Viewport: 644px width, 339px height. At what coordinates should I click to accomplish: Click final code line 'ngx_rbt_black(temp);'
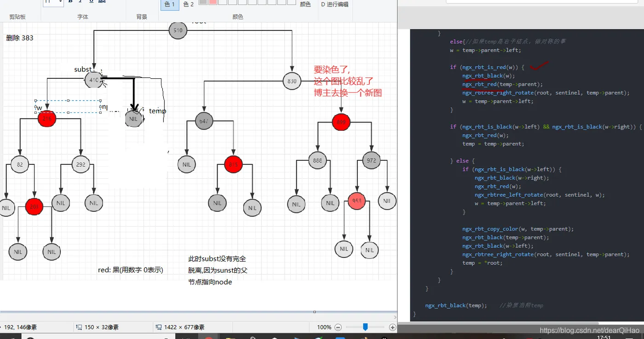point(456,305)
